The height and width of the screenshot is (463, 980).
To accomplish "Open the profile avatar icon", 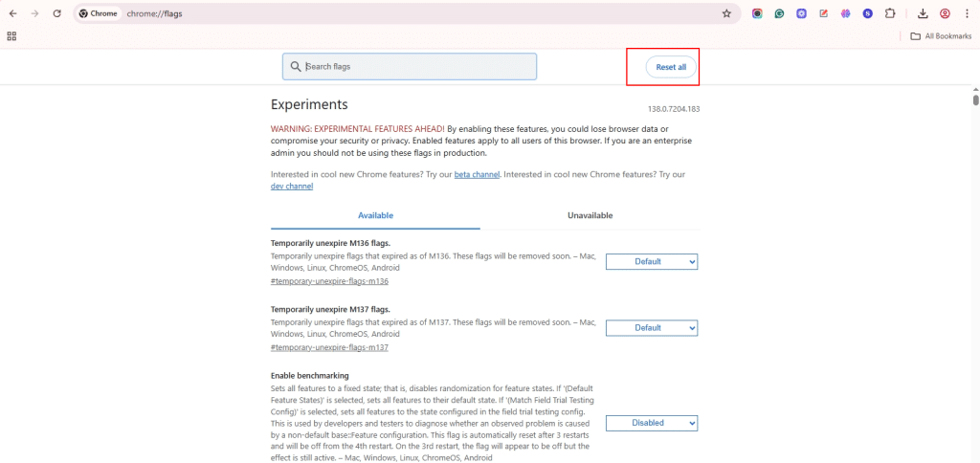I will click(945, 13).
